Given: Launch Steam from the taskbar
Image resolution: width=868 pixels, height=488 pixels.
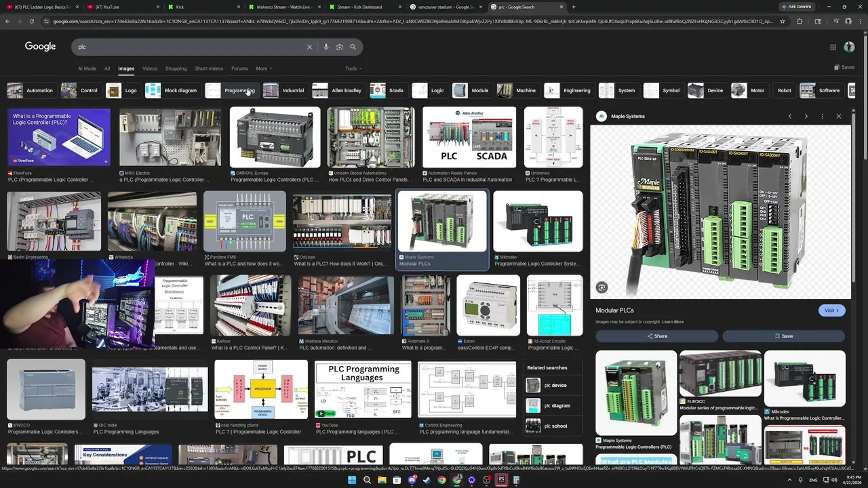Looking at the screenshot, I should [427, 480].
